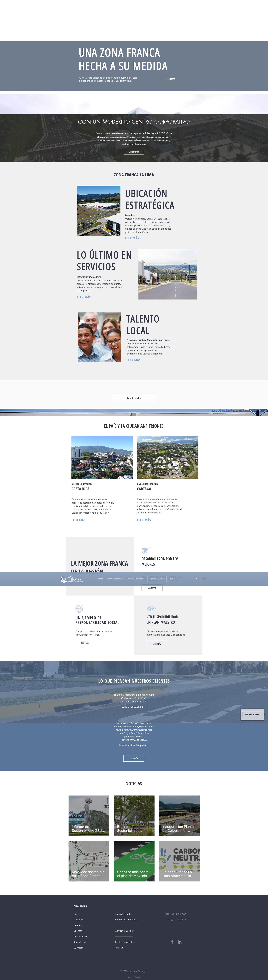This screenshot has width=268, height=980.
Task: Click the map icon above Ver Disponibilidad
Action: pos(151,607)
